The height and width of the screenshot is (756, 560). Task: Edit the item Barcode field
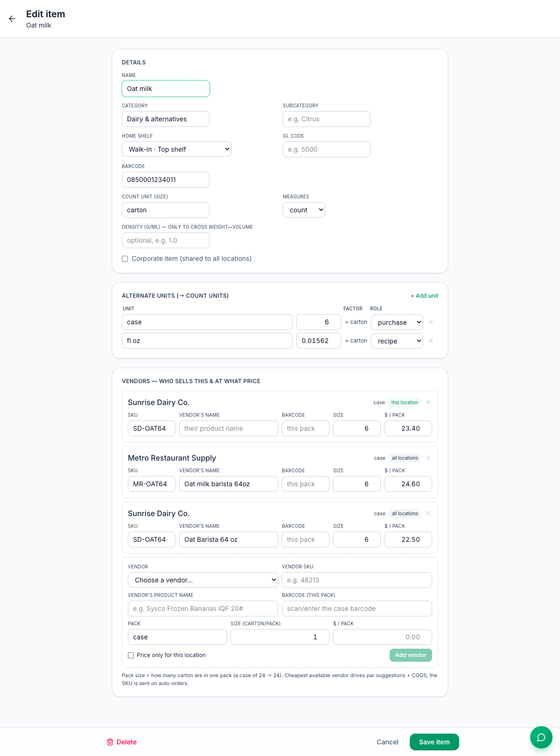[166, 180]
